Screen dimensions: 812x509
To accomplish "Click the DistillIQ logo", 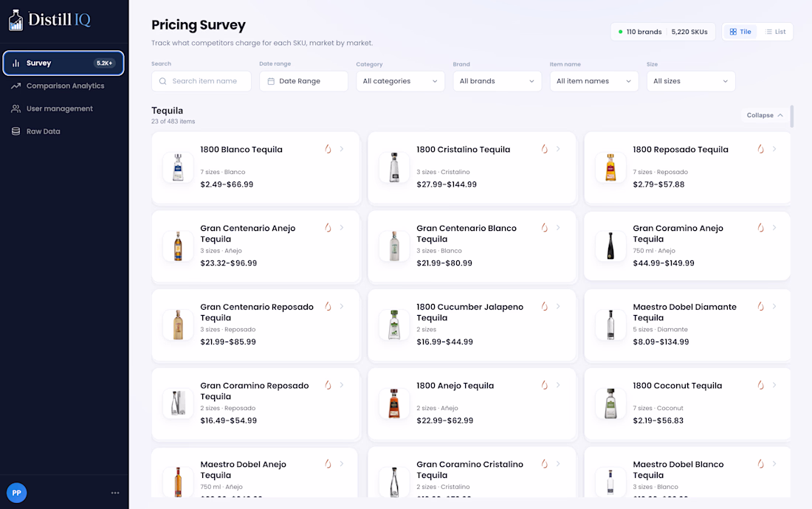I will coord(49,20).
